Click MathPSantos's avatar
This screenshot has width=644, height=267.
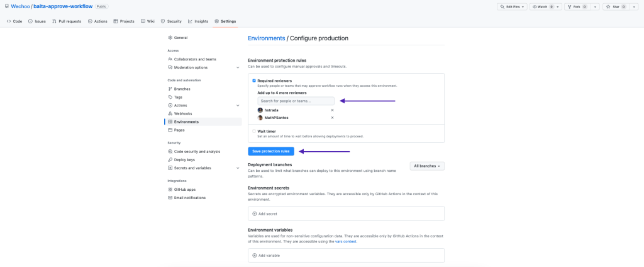click(x=260, y=118)
